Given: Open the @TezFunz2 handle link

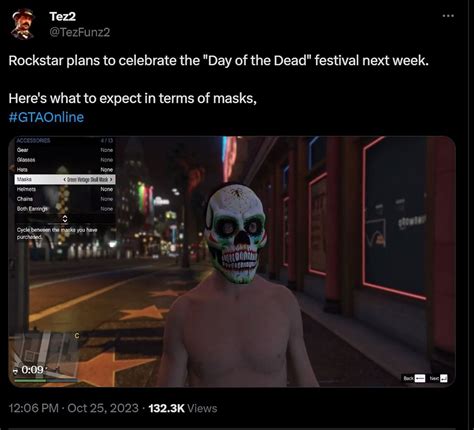Looking at the screenshot, I should click(x=80, y=32).
